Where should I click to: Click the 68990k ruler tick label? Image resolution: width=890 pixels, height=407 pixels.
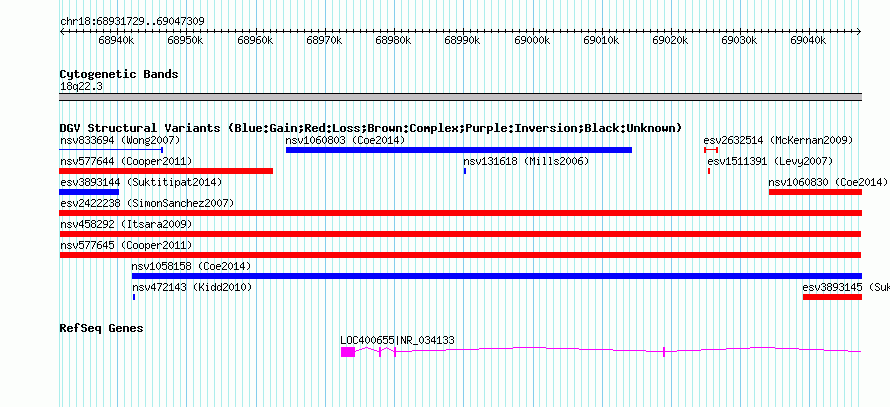(x=463, y=40)
